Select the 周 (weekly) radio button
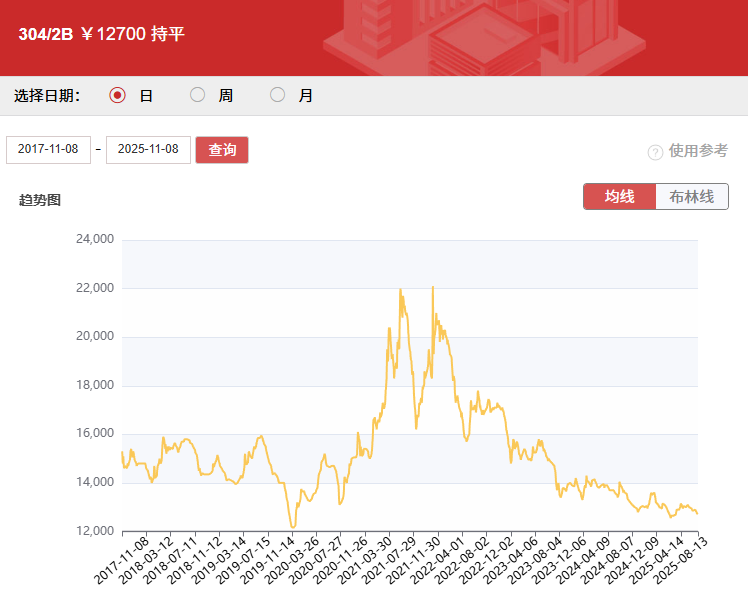This screenshot has width=748, height=592. 198,95
